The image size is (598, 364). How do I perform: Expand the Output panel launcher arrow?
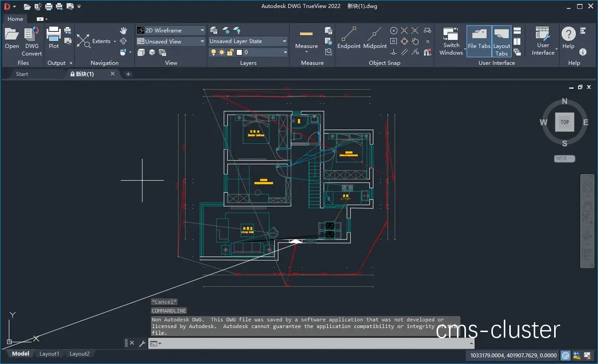[x=71, y=63]
